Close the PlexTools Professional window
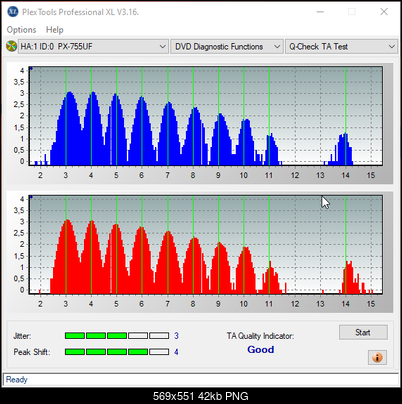The image size is (402, 404). [384, 12]
